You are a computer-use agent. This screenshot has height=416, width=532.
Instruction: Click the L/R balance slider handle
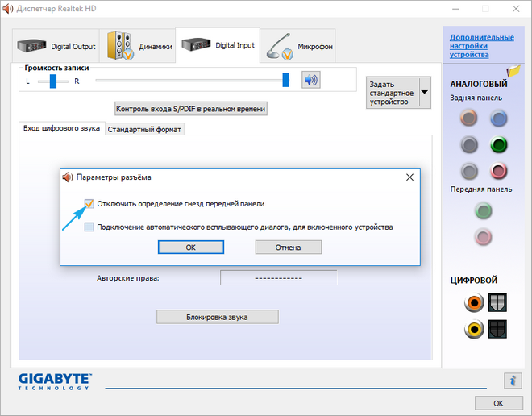[x=53, y=81]
